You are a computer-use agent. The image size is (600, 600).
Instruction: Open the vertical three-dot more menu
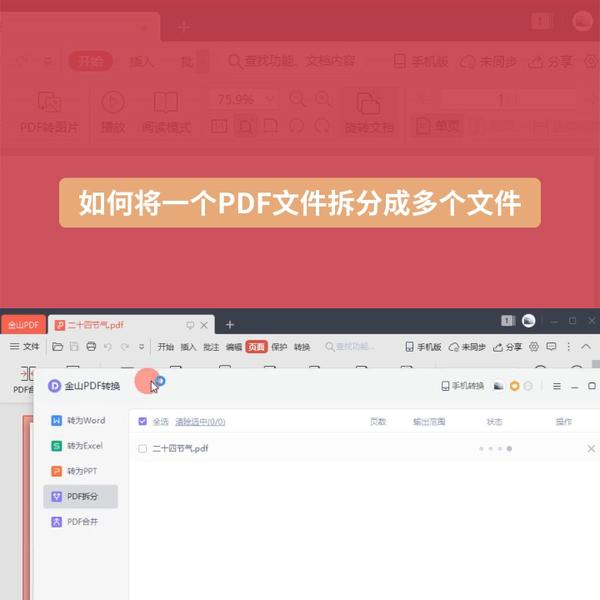click(x=569, y=347)
